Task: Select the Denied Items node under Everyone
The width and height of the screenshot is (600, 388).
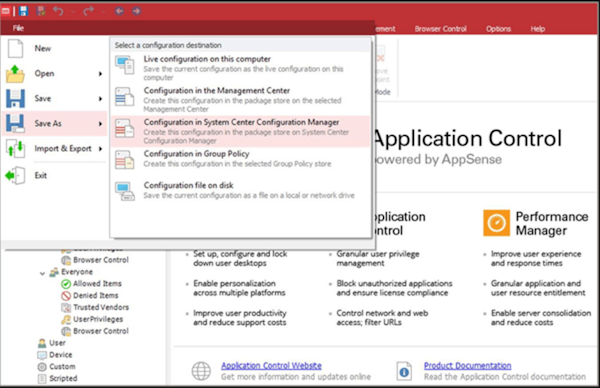Action: (x=90, y=295)
